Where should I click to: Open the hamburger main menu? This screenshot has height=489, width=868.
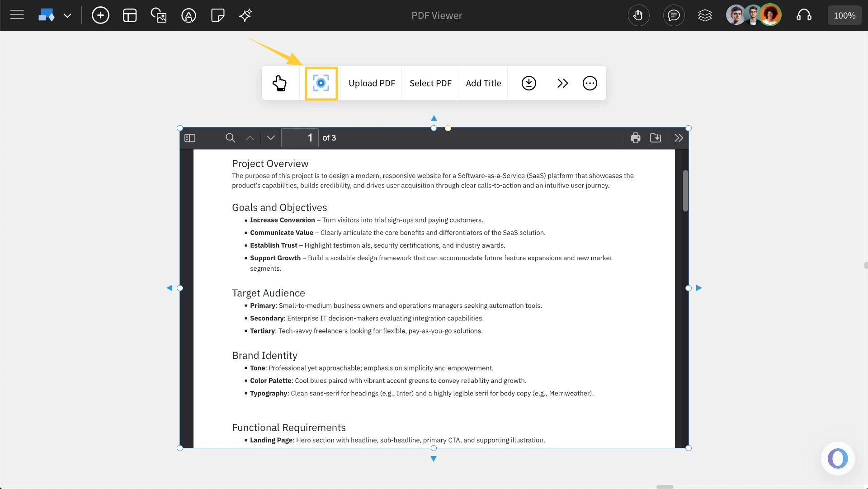coord(17,15)
